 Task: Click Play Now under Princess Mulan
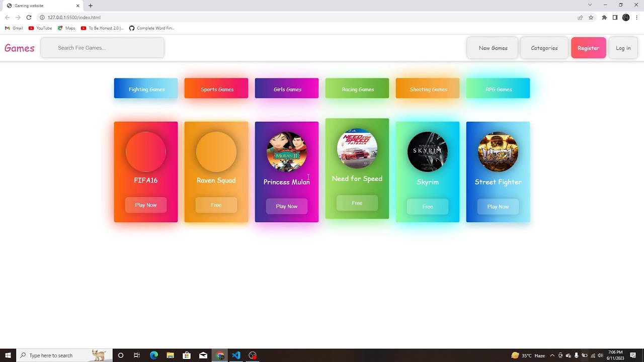[287, 206]
